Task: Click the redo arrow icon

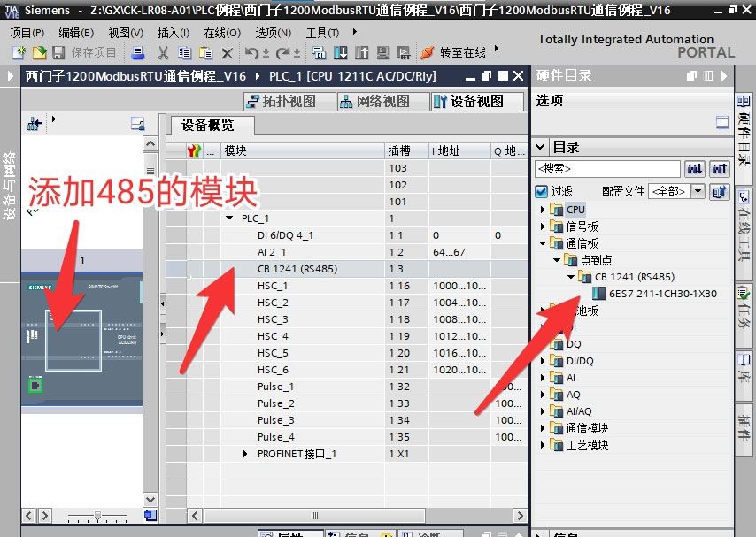Action: click(x=283, y=52)
